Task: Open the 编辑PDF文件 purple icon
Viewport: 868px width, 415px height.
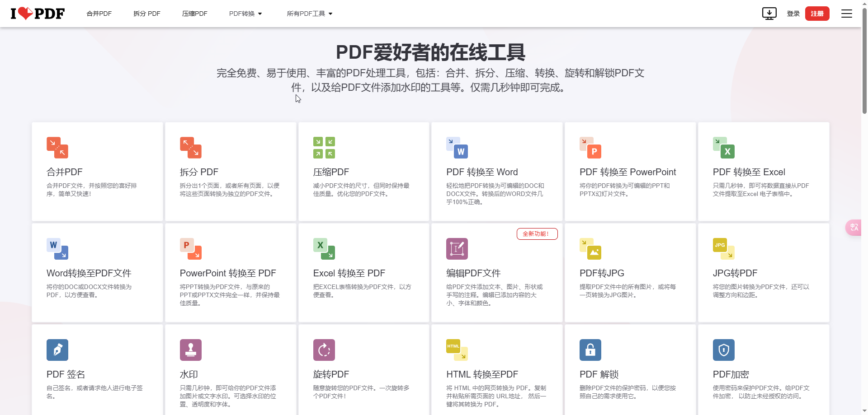Action: pos(457,249)
